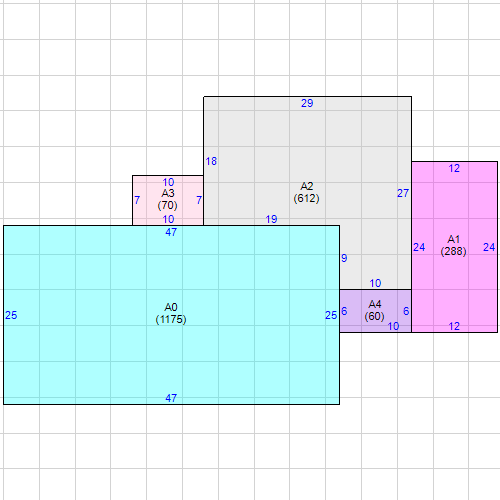Click the 24 label on A1's left edge
Viewport: 500px width, 500px height.
[419, 247]
